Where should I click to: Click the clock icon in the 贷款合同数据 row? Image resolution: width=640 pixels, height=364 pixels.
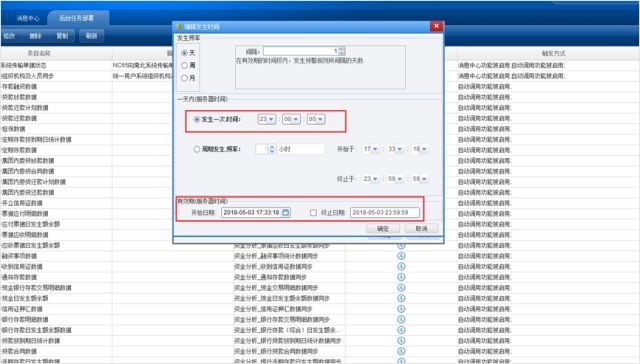pyautogui.click(x=401, y=351)
